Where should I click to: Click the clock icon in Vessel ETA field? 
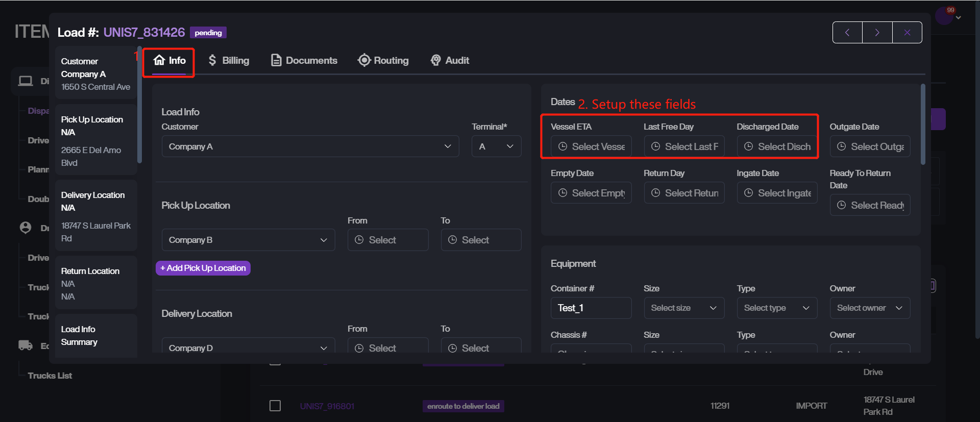click(562, 146)
